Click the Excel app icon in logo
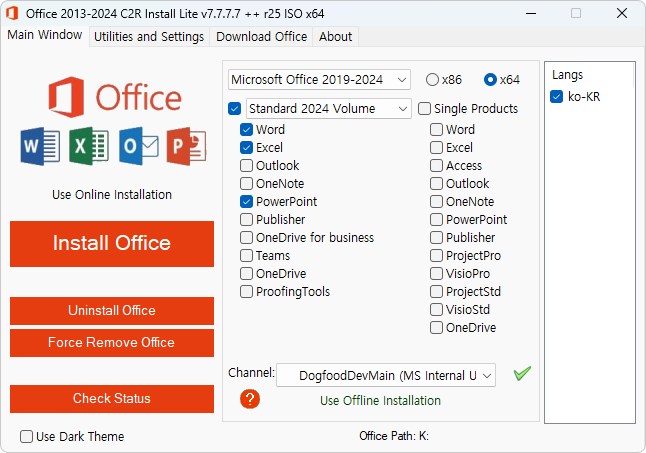Screen dimensions: 646x453 pos(89,146)
